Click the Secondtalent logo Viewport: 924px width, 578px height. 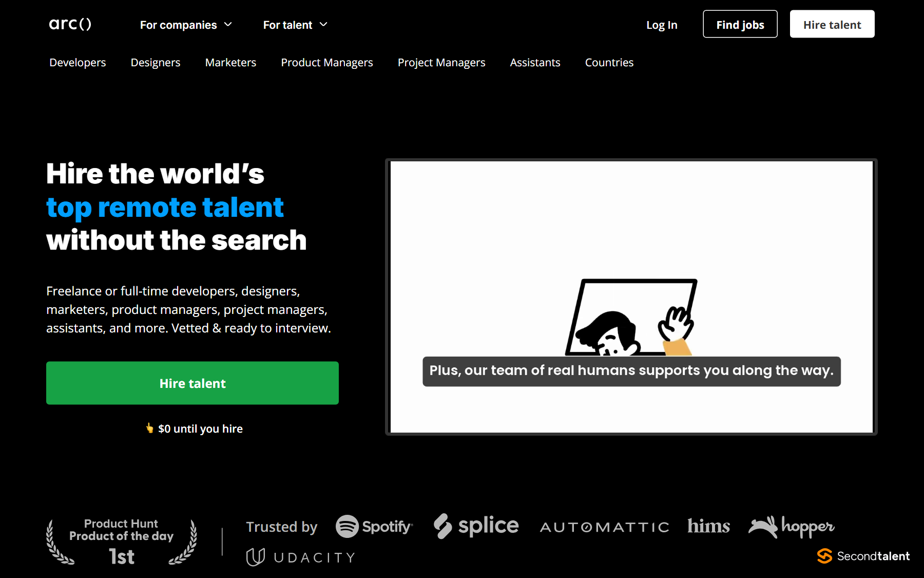pos(863,556)
